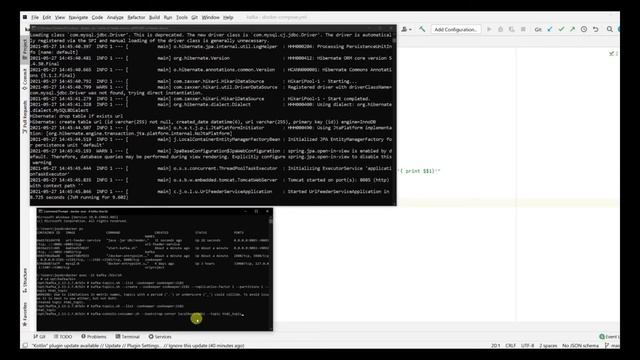Open the Refactor menu
This screenshot has height=360, width=640.
136,18
